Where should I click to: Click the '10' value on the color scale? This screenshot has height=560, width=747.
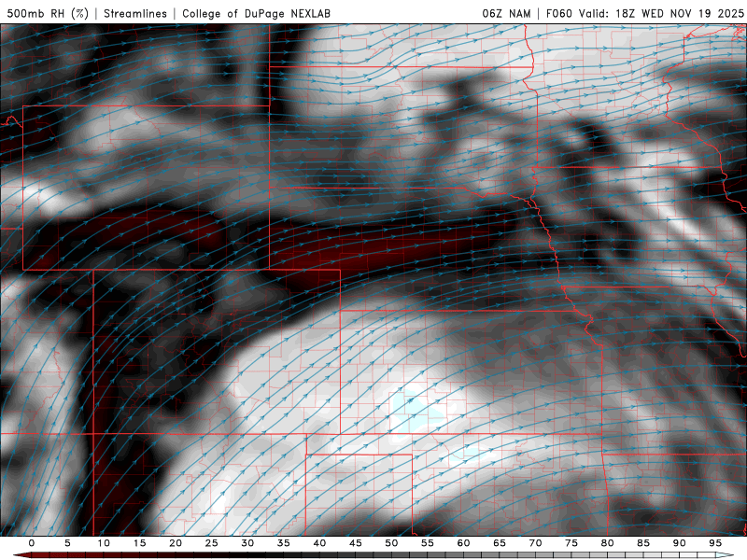(x=104, y=543)
